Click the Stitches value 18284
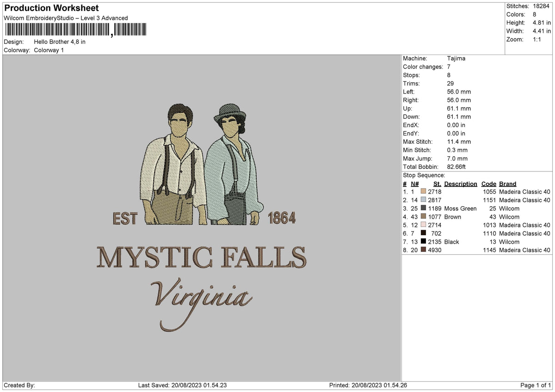The width and height of the screenshot is (555, 392). 542,6
